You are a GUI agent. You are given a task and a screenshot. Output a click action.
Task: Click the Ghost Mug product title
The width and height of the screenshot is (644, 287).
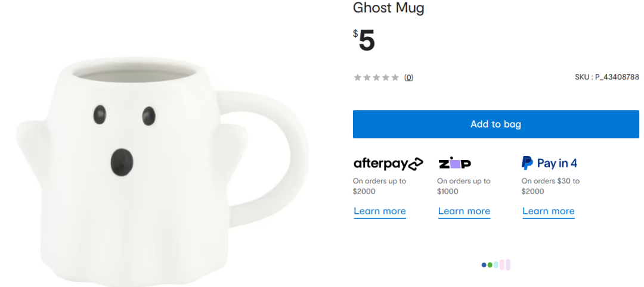[x=388, y=8]
